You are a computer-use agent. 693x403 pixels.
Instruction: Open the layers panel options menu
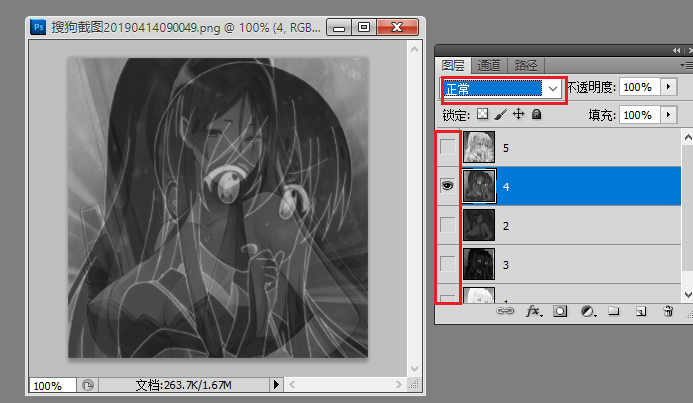(x=686, y=65)
